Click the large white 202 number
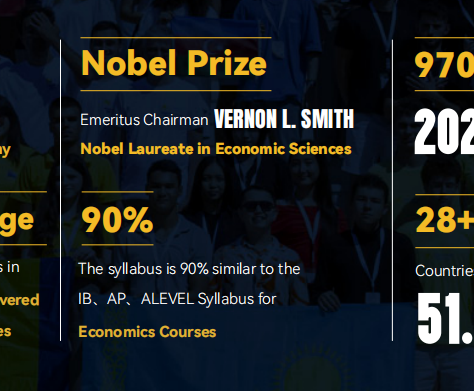 point(444,132)
